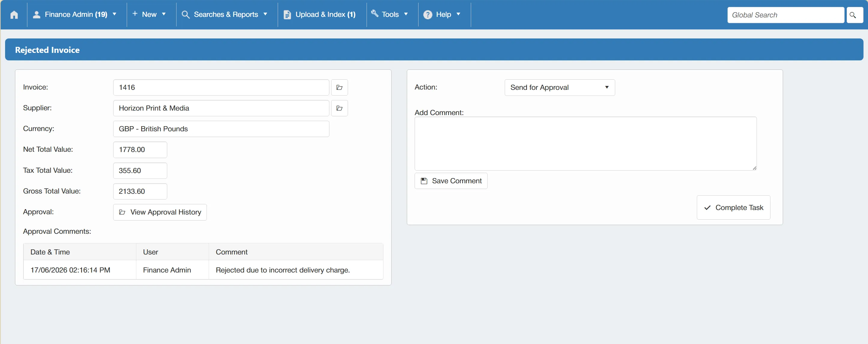868x344 pixels.
Task: Click View Approval History button
Action: [160, 212]
